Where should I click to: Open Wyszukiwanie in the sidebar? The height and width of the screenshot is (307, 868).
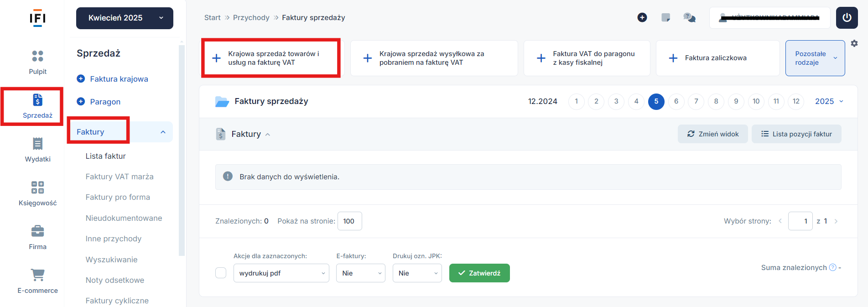point(111,260)
